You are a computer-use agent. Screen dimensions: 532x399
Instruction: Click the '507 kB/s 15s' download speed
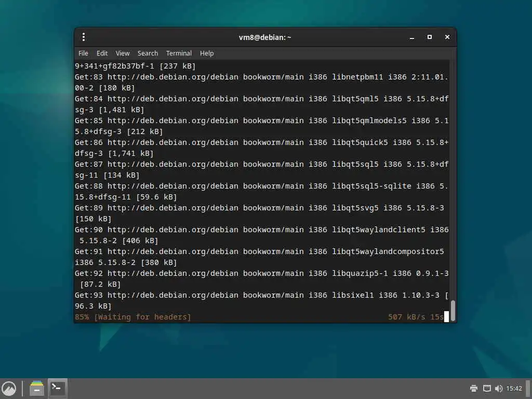tap(416, 317)
